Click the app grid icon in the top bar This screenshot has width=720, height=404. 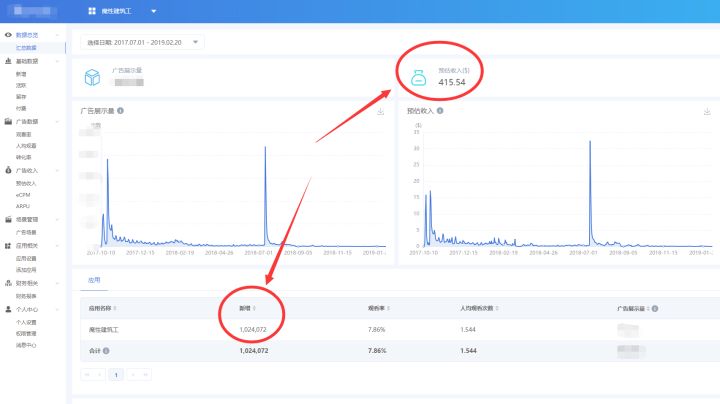(92, 11)
